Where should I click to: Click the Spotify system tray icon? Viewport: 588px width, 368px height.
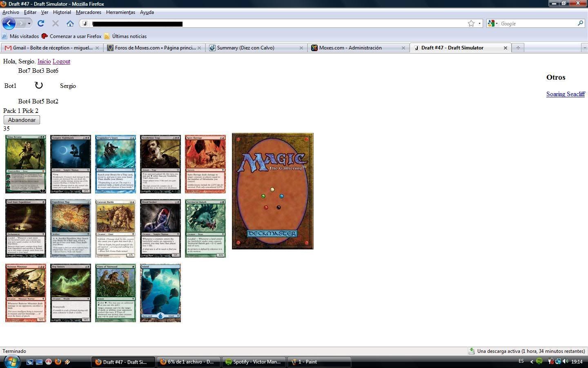pos(539,361)
